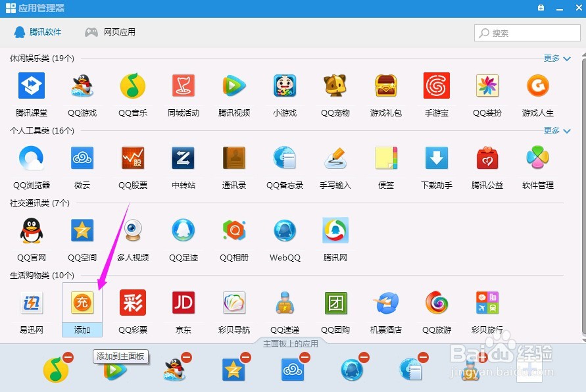Screen dimensions: 586x392
Task: Open the QQ官网 penguin icon
Action: 32,231
